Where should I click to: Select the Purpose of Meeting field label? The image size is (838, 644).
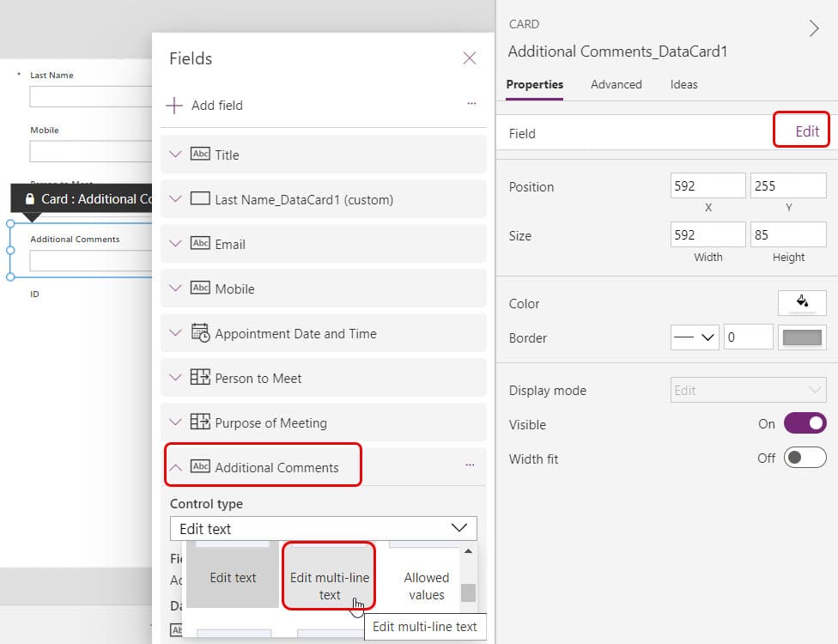[x=271, y=422]
